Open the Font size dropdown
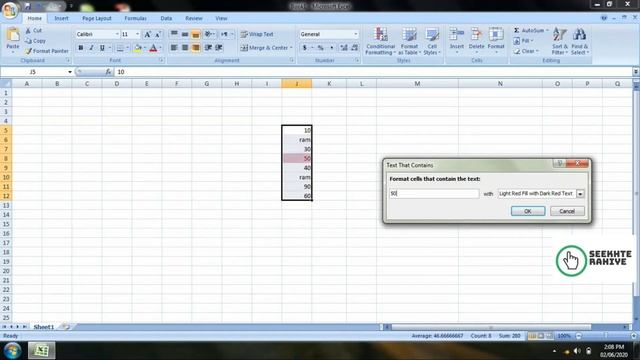Viewport: 640px width, 360px height. tap(137, 34)
